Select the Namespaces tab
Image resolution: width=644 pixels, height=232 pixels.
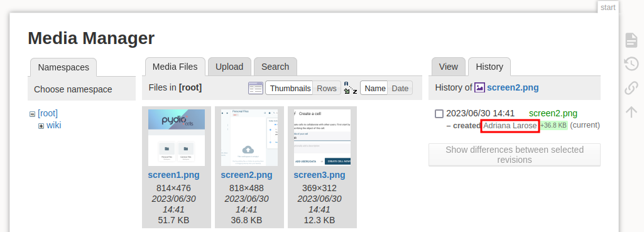pyautogui.click(x=63, y=67)
